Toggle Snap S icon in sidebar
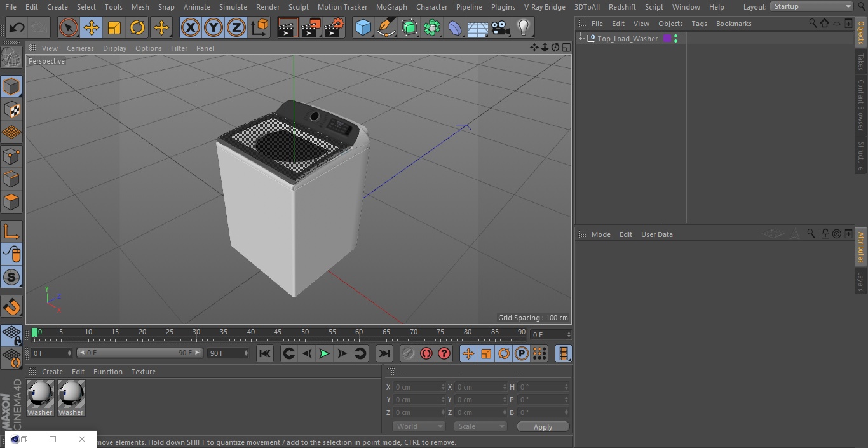The height and width of the screenshot is (448, 868). (x=11, y=277)
